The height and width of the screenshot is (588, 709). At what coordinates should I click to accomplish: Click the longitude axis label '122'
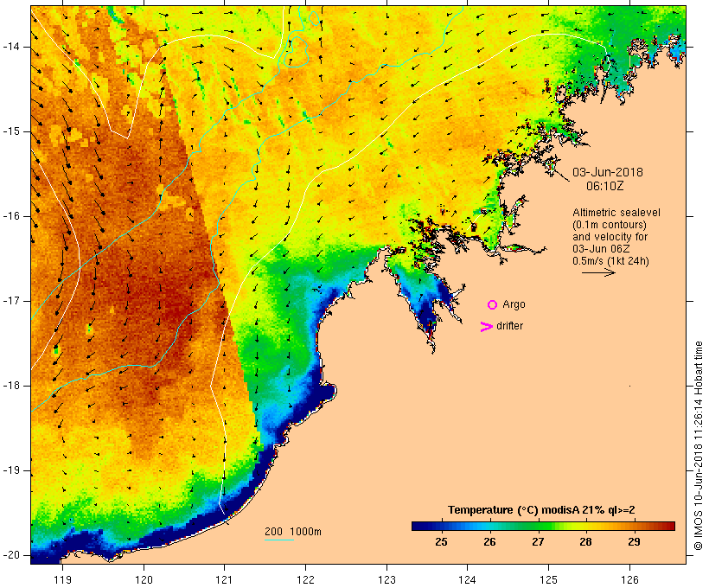pos(306,579)
